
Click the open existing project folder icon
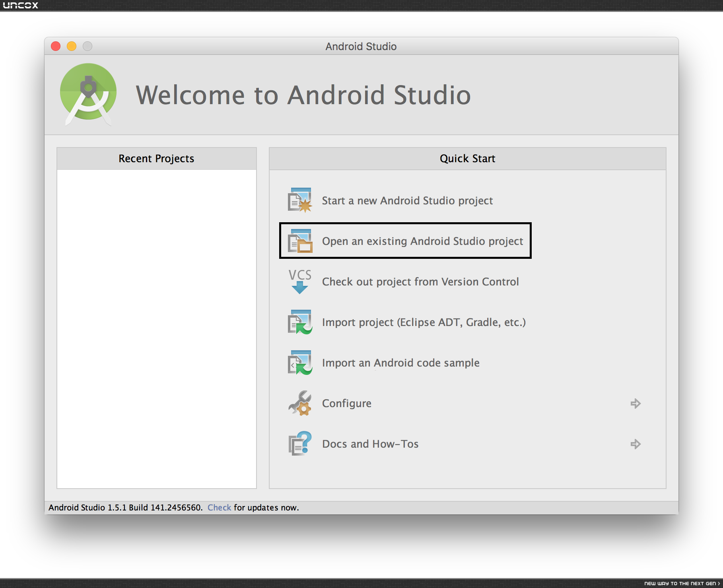pyautogui.click(x=300, y=241)
